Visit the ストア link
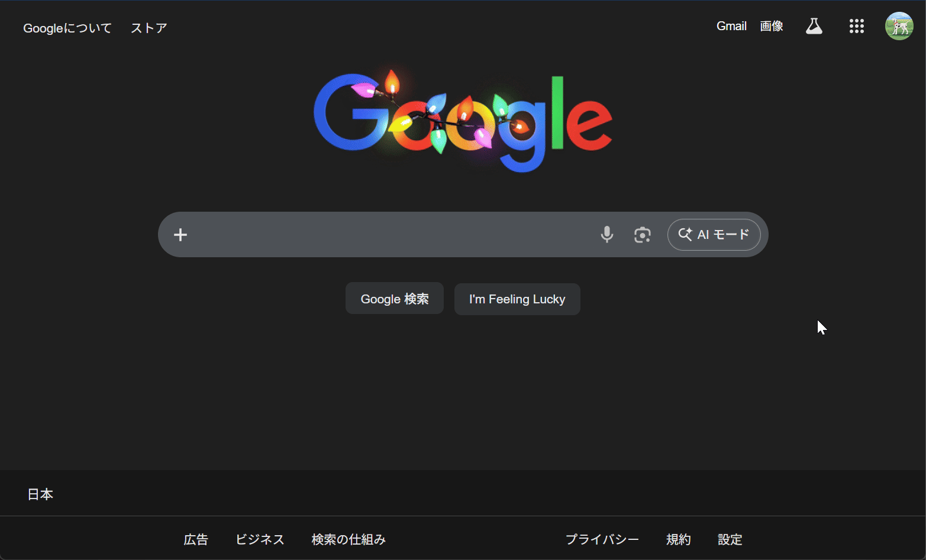Screen dimensions: 926x560 point(149,28)
